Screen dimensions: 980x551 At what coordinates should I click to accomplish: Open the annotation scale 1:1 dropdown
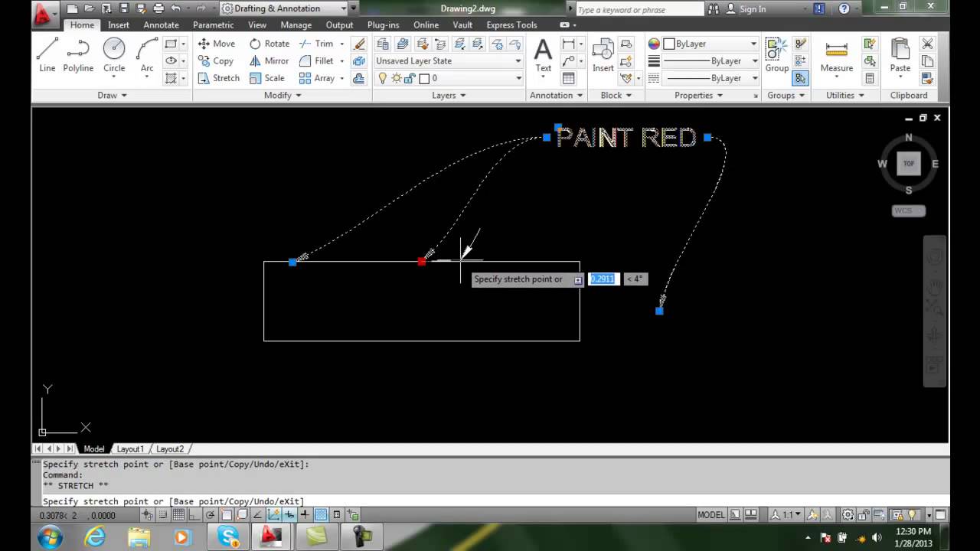point(786,515)
